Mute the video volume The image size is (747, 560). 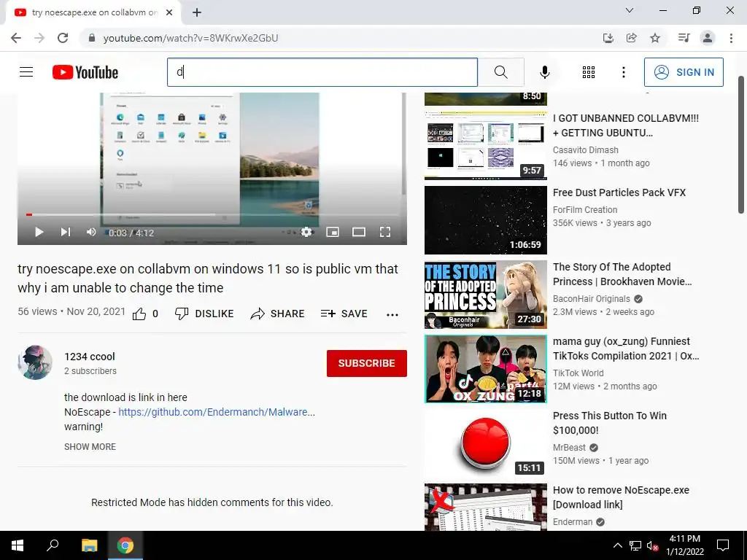point(91,232)
